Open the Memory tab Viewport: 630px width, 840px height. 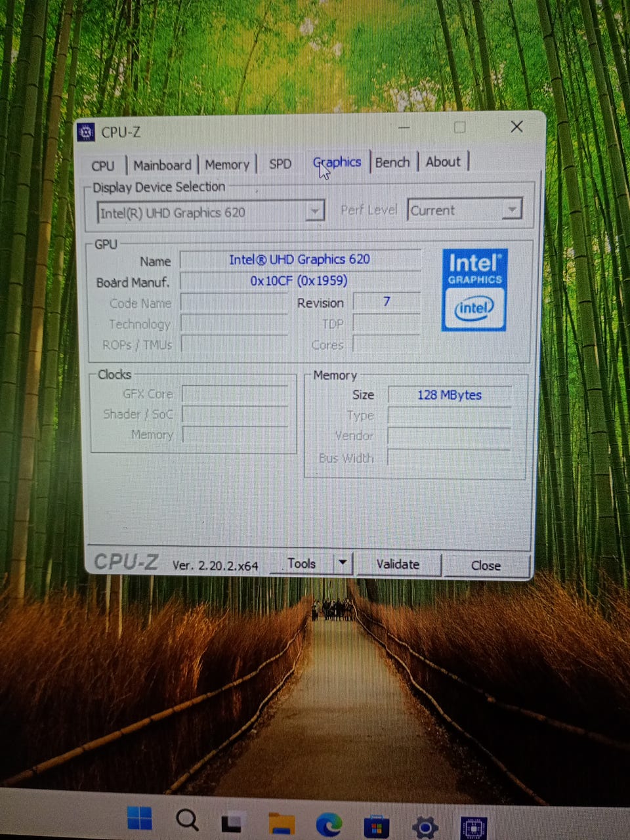227,165
